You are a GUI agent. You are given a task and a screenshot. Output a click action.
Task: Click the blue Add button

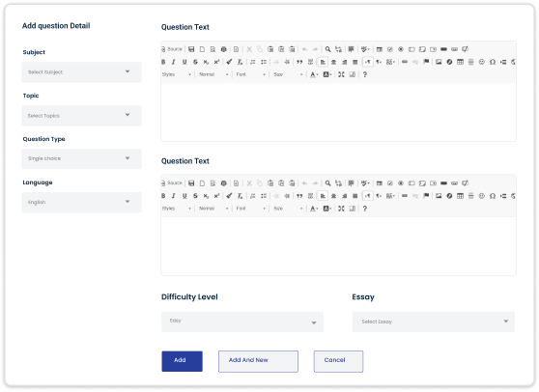tap(182, 361)
